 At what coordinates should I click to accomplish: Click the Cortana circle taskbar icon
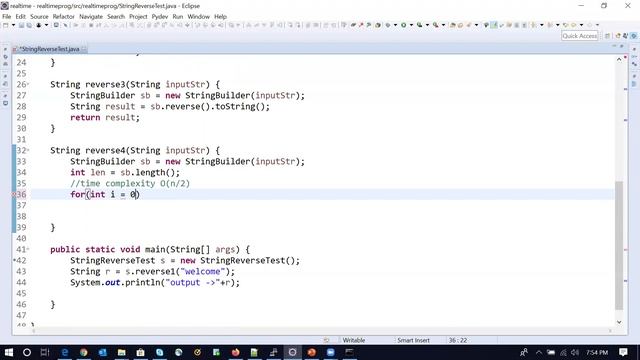(x=27, y=352)
